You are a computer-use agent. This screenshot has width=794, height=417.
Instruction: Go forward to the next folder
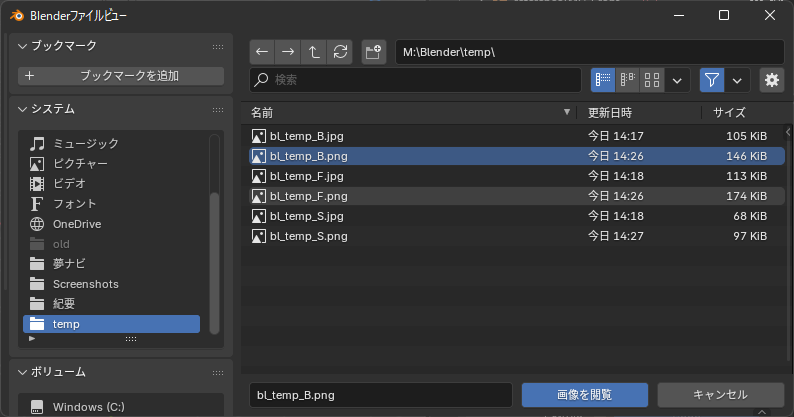(288, 52)
